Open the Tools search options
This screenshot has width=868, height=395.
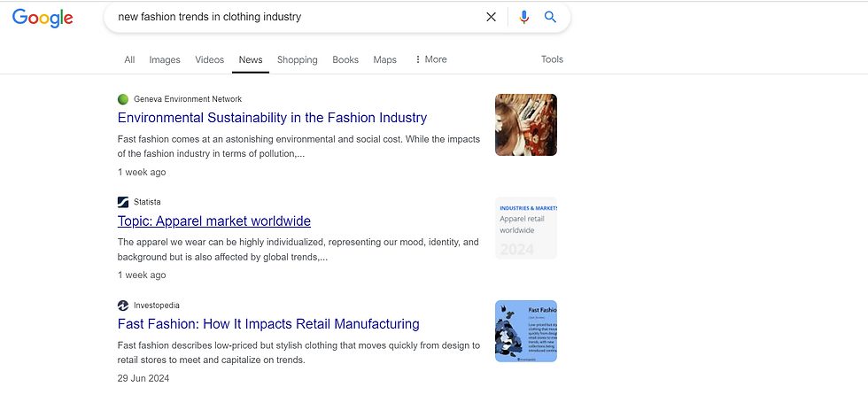[552, 59]
